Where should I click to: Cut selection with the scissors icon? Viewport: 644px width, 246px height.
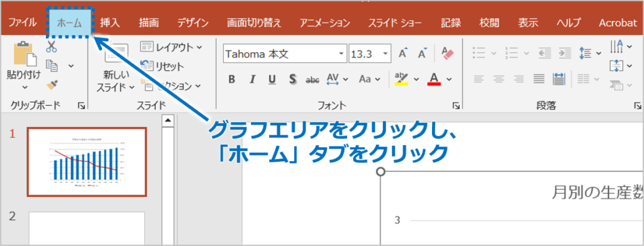coord(52,47)
